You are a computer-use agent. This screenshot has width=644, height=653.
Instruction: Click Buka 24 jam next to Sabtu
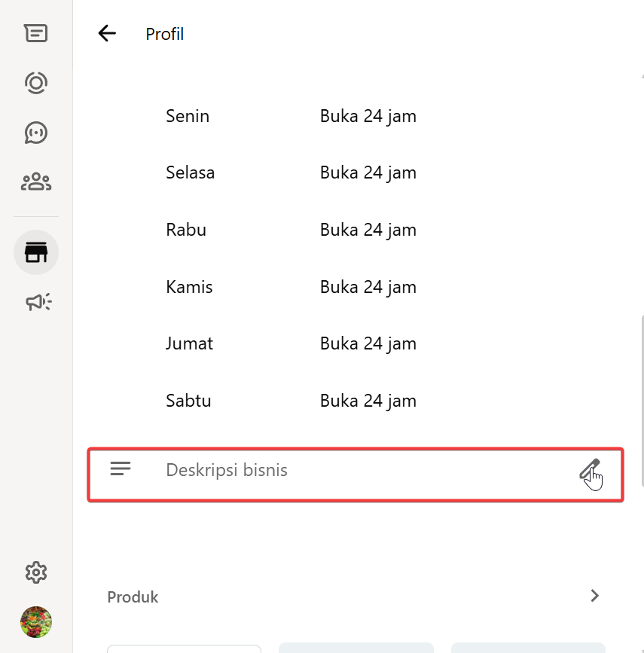pos(368,401)
